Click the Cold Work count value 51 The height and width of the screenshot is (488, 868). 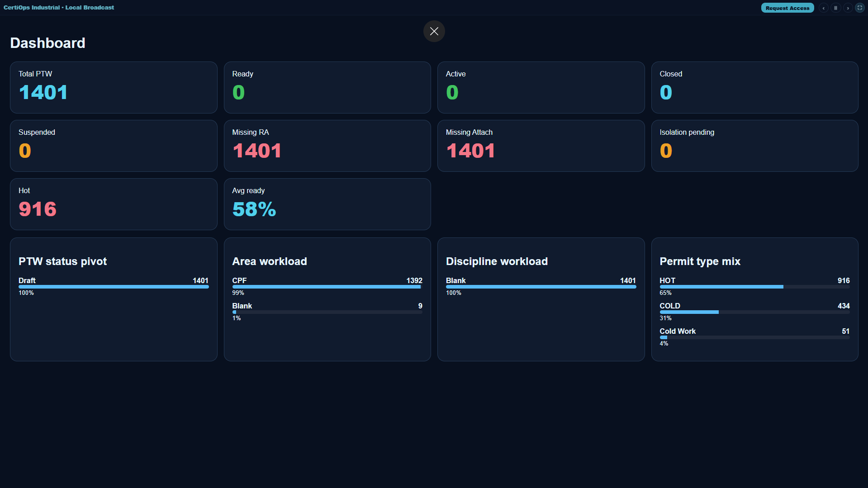click(845, 331)
